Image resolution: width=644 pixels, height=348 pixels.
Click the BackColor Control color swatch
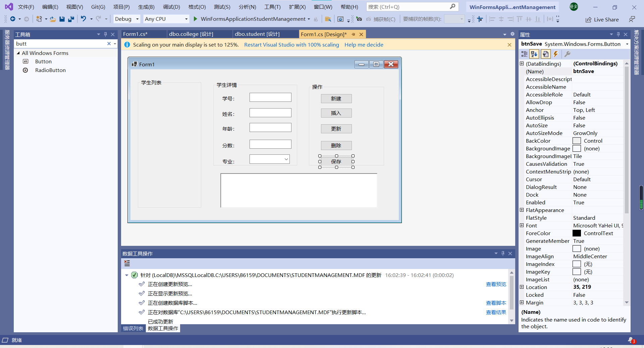pyautogui.click(x=577, y=141)
